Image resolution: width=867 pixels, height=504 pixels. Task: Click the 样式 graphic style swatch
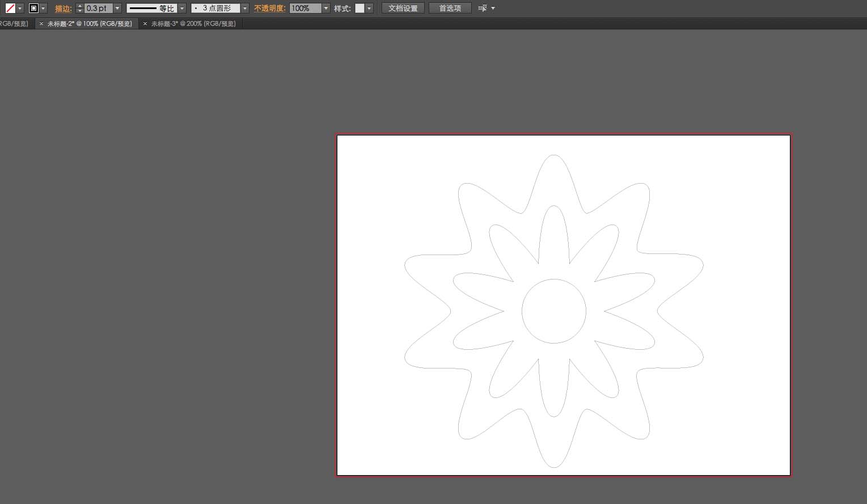[360, 9]
